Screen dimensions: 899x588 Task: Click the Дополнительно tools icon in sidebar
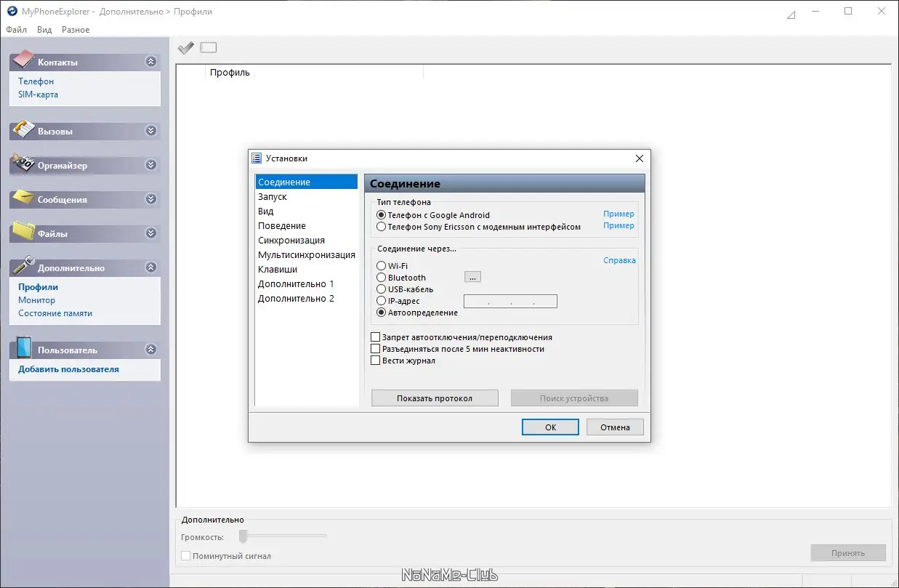tap(24, 265)
